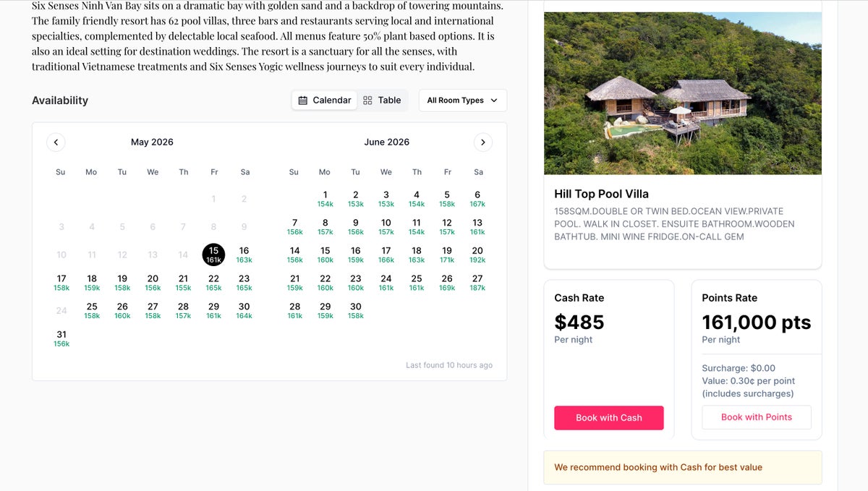The image size is (868, 491).
Task: Select May 21 at 155k points
Action: (x=184, y=283)
